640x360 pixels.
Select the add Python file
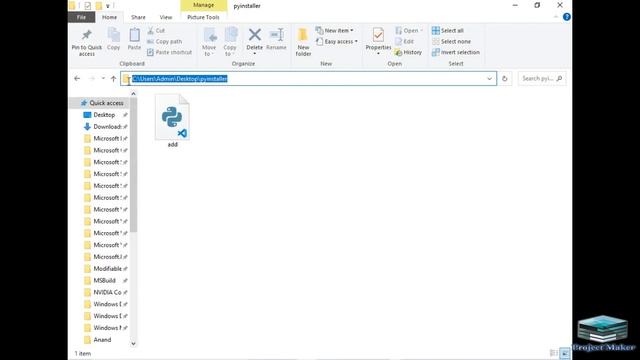[172, 121]
